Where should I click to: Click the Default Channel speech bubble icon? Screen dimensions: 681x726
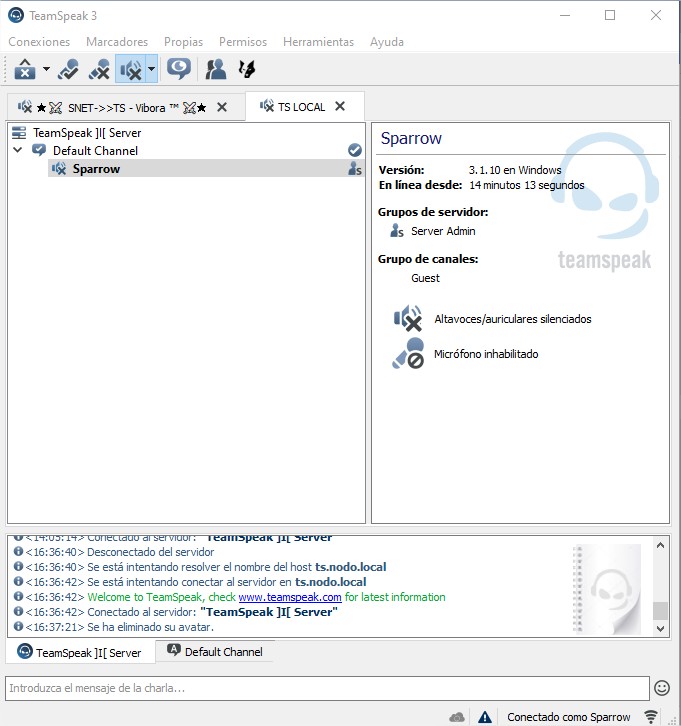38,150
